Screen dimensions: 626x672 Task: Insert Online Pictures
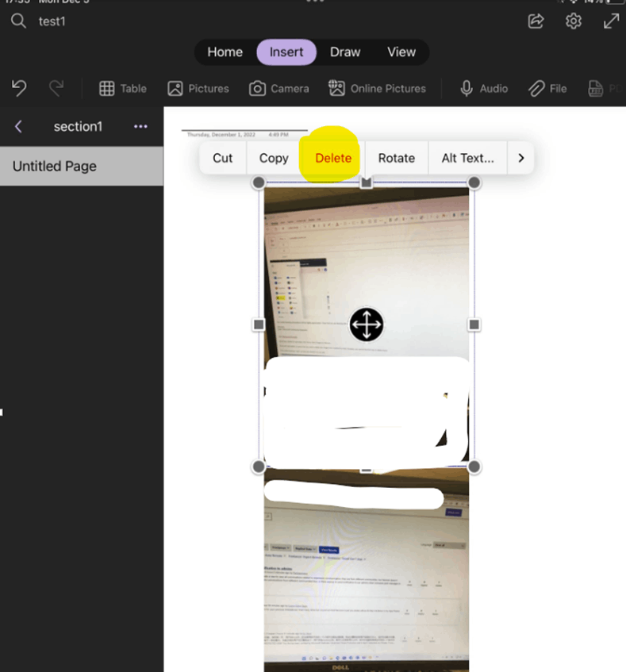(x=377, y=88)
